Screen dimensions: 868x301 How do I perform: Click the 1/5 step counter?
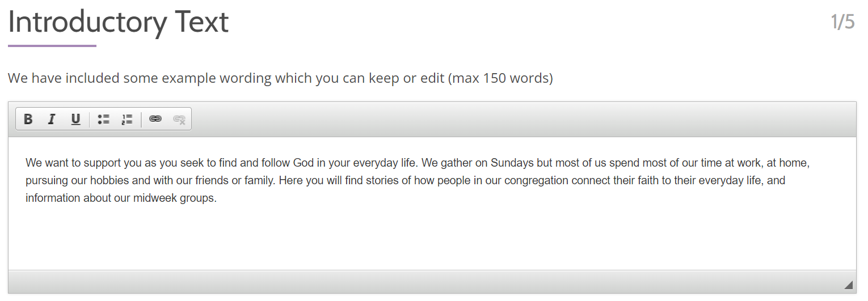tap(842, 22)
